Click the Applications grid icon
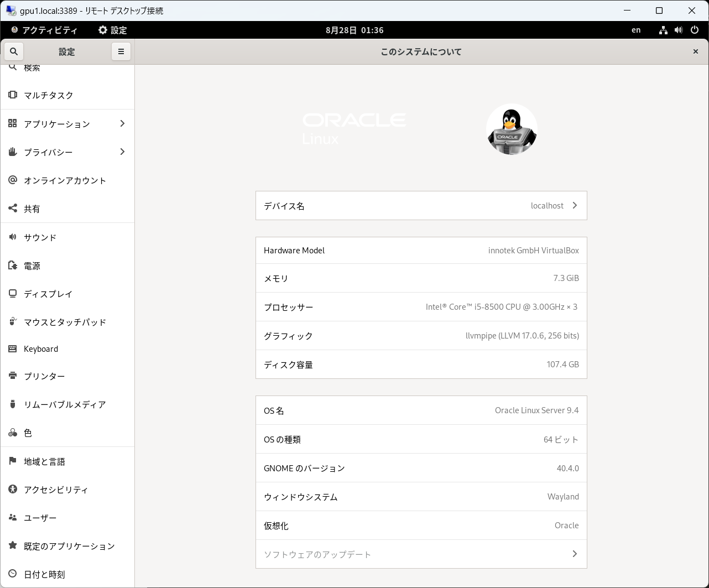This screenshot has width=709, height=588. click(13, 123)
